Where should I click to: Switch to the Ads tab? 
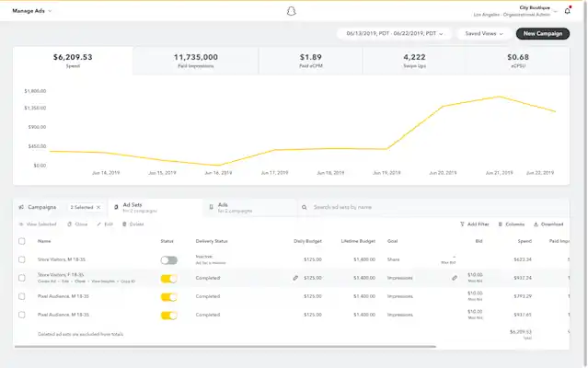point(250,208)
